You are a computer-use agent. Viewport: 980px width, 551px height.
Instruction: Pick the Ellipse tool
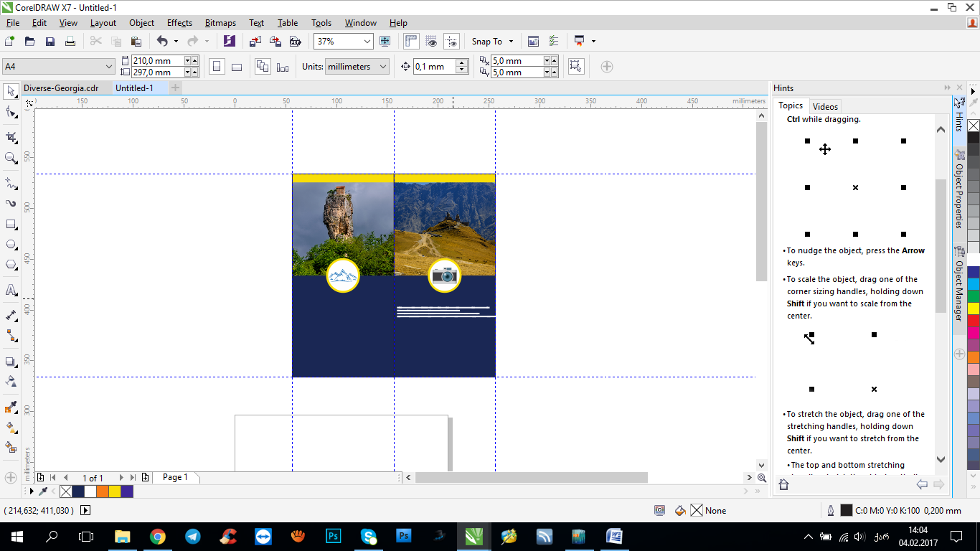tap(11, 245)
